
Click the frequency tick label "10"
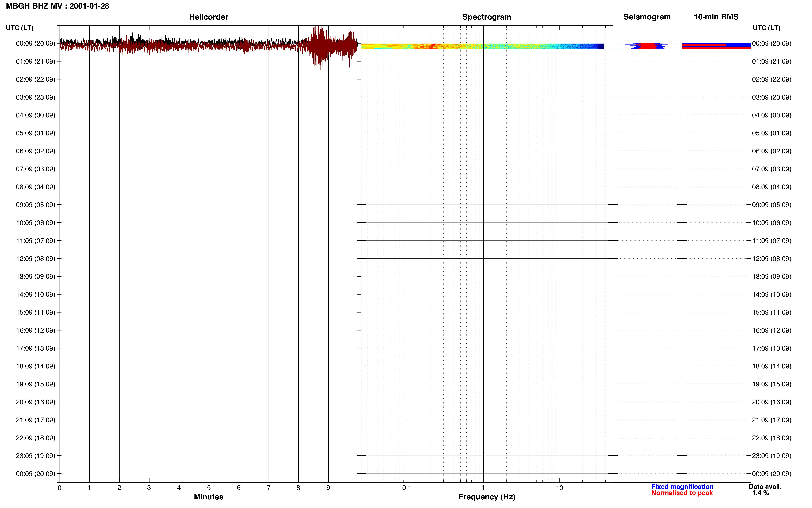tap(559, 488)
